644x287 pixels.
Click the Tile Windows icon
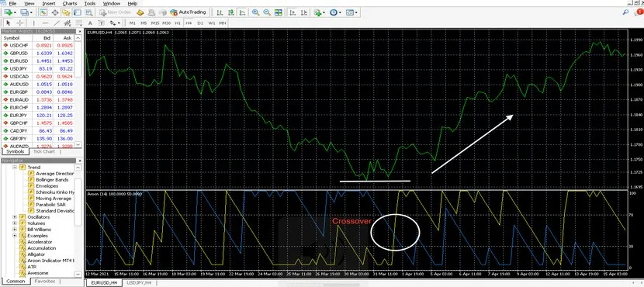pos(279,12)
